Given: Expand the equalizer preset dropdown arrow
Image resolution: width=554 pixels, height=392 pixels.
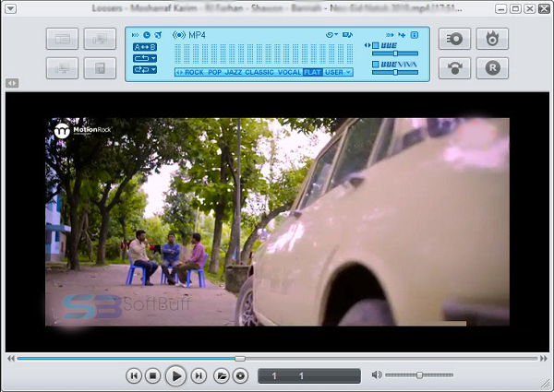Looking at the screenshot, I should point(348,72).
